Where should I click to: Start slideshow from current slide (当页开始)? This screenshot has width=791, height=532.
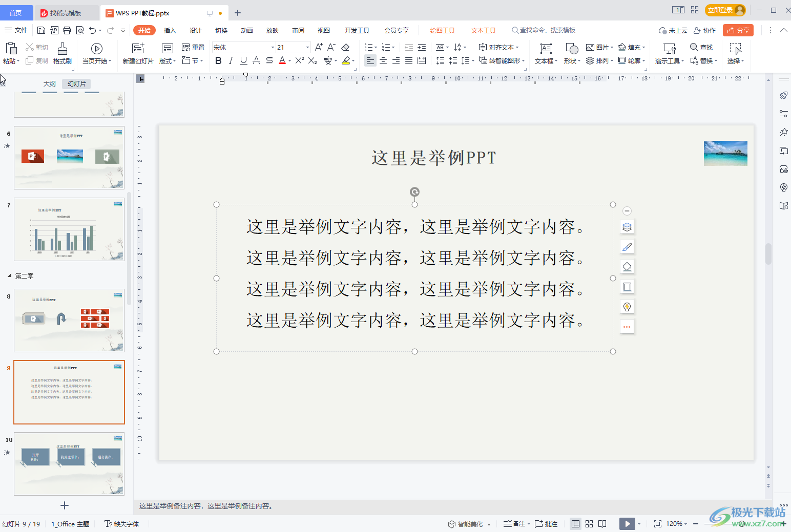pyautogui.click(x=96, y=53)
